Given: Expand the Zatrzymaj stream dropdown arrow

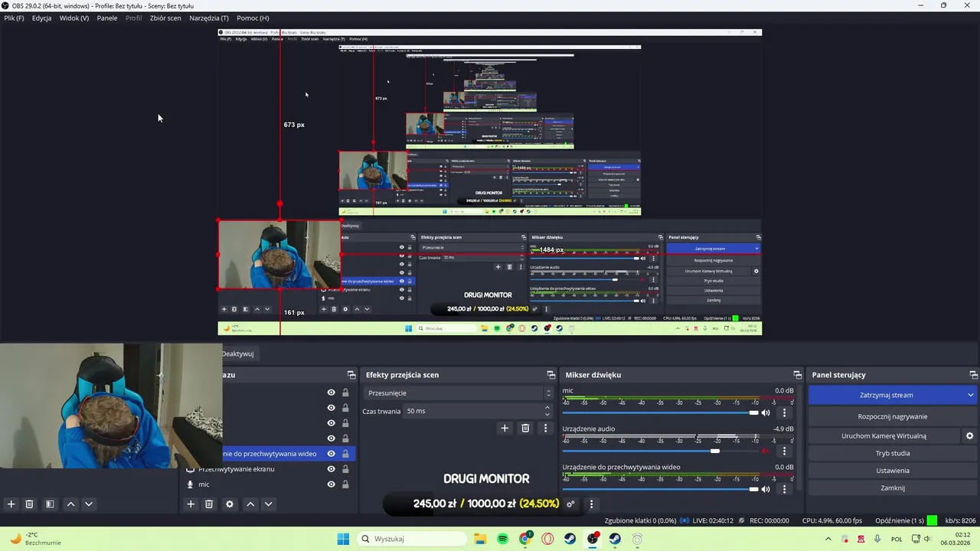Looking at the screenshot, I should pyautogui.click(x=971, y=395).
